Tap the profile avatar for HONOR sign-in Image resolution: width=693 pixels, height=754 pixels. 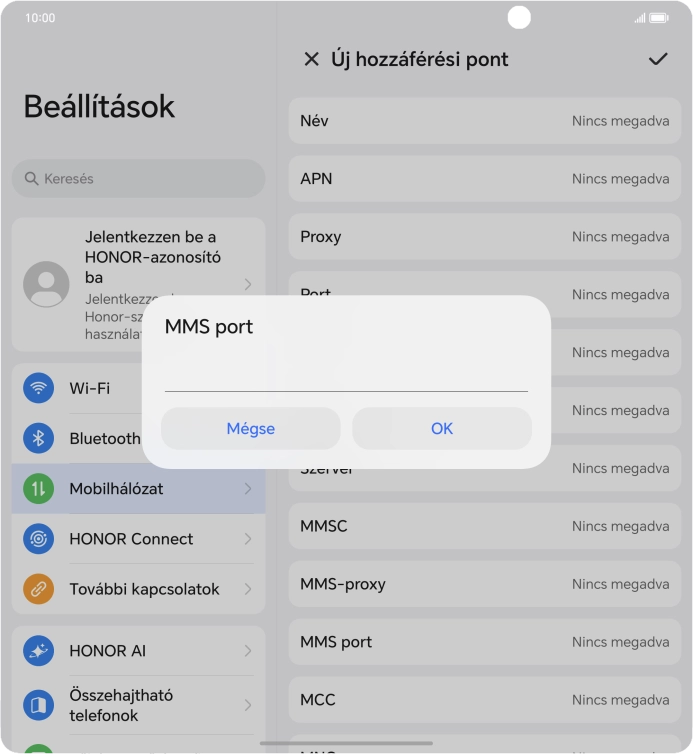pos(46,284)
